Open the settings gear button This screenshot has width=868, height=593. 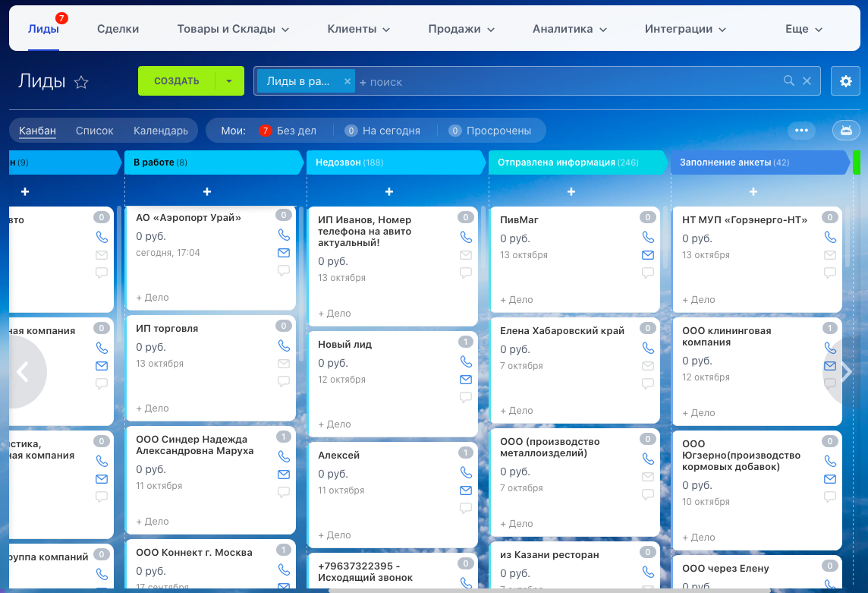point(845,81)
